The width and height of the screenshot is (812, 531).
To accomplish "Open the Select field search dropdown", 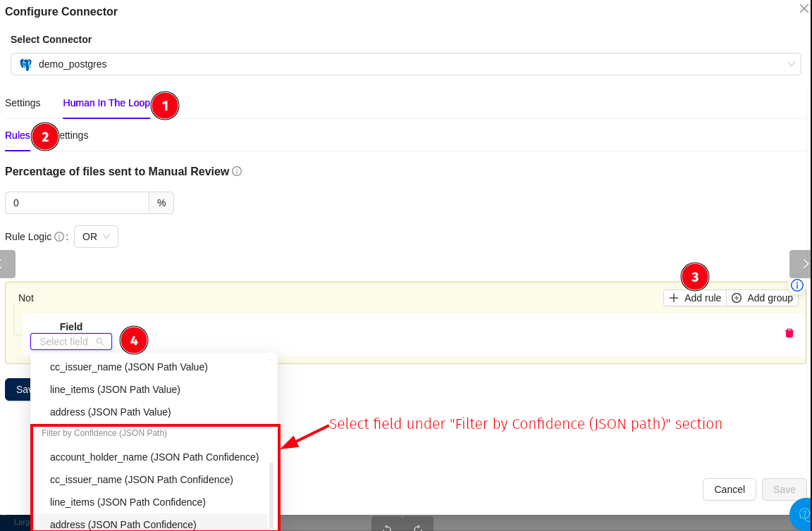I will click(x=70, y=342).
